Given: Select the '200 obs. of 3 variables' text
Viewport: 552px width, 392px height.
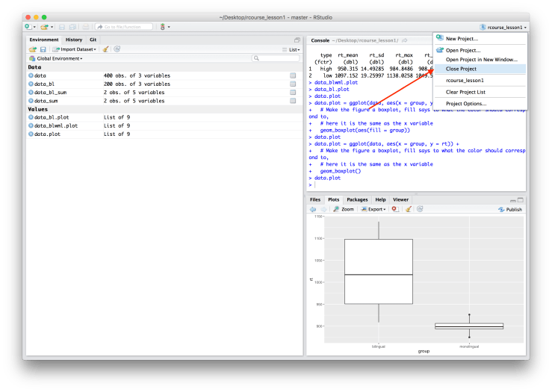Looking at the screenshot, I should click(137, 84).
